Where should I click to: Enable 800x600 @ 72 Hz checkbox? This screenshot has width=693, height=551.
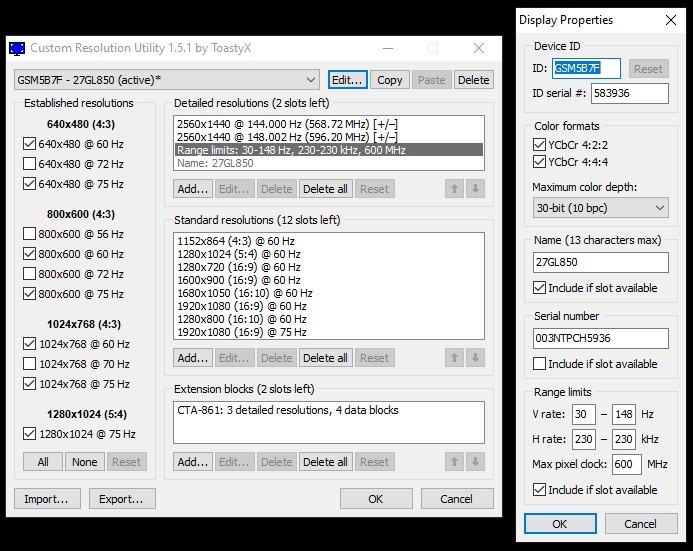[x=29, y=274]
